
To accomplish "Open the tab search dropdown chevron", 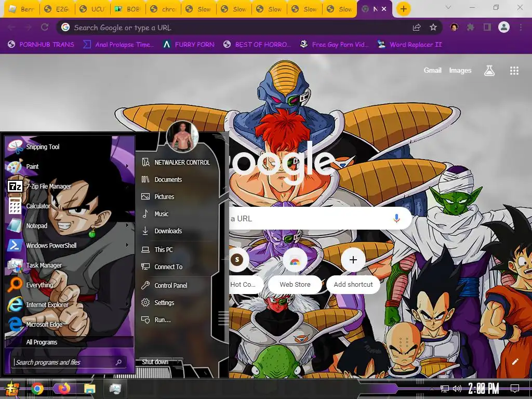I will tap(448, 7).
